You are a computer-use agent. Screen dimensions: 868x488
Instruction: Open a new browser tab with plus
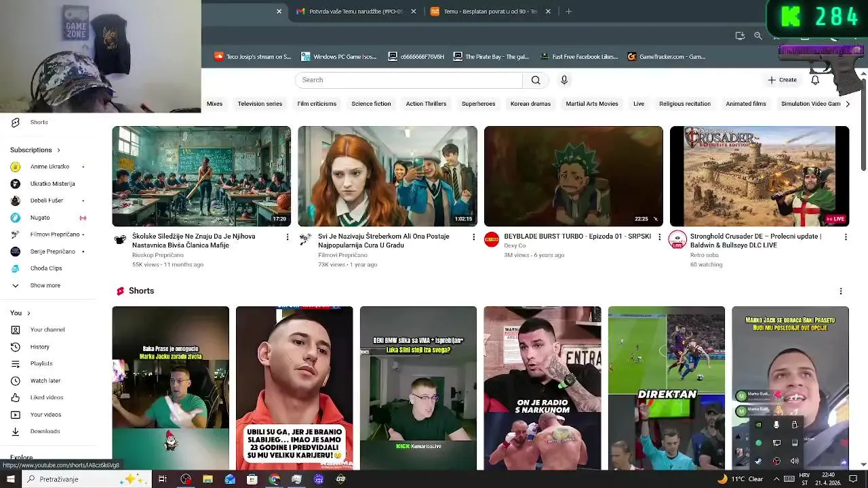click(568, 12)
